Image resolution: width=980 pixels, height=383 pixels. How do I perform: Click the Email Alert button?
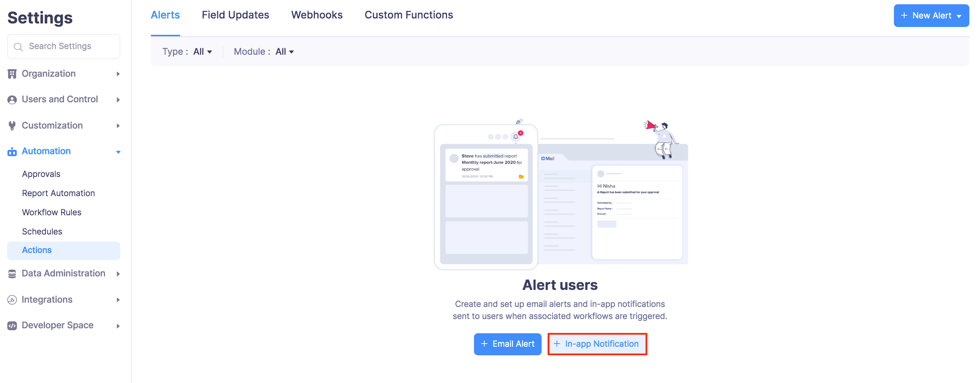[507, 344]
